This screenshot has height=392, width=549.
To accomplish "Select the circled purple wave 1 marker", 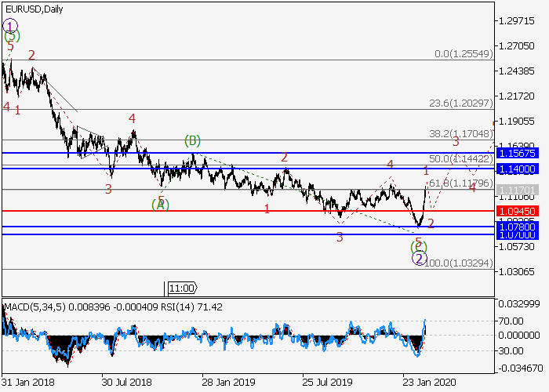I will click(x=11, y=25).
